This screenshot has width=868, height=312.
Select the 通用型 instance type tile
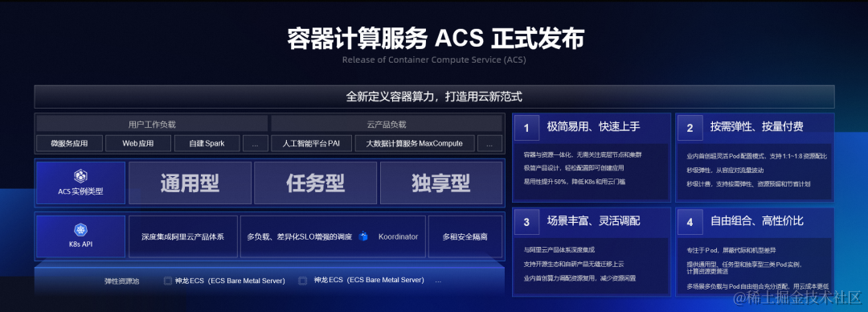point(190,183)
